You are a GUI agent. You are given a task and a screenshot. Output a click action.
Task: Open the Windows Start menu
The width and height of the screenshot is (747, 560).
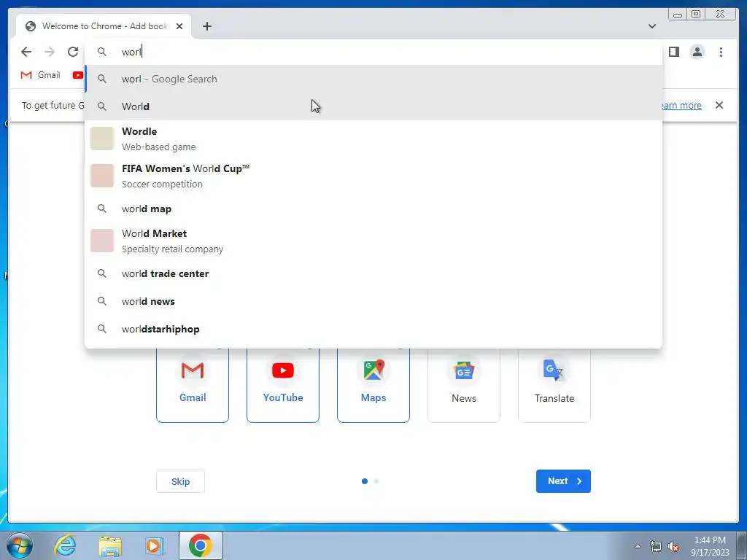point(19,545)
